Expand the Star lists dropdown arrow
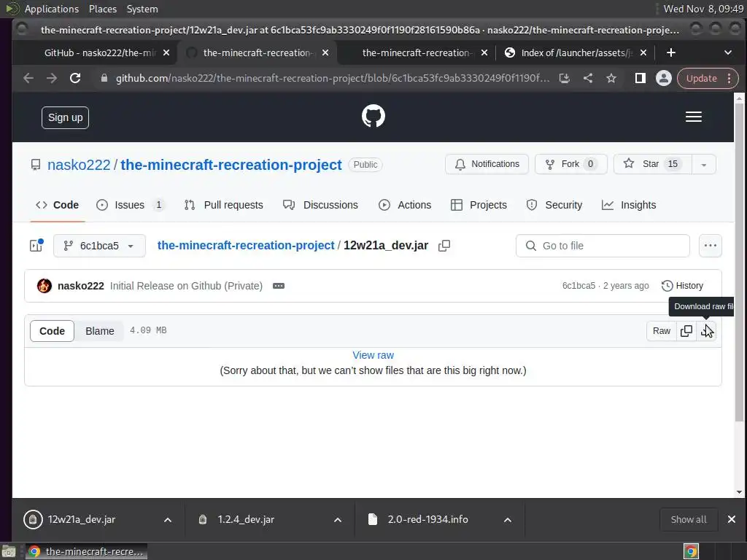The width and height of the screenshot is (747, 560). (x=704, y=164)
